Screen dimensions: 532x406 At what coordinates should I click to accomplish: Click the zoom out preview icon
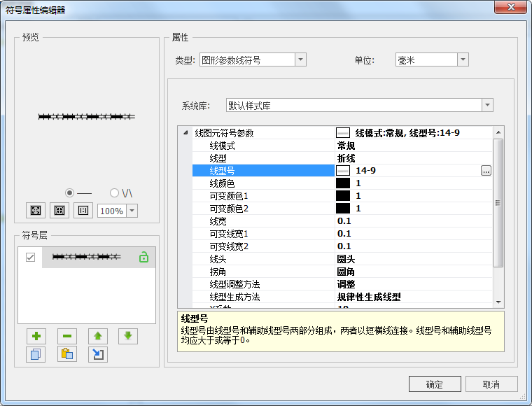(59, 210)
